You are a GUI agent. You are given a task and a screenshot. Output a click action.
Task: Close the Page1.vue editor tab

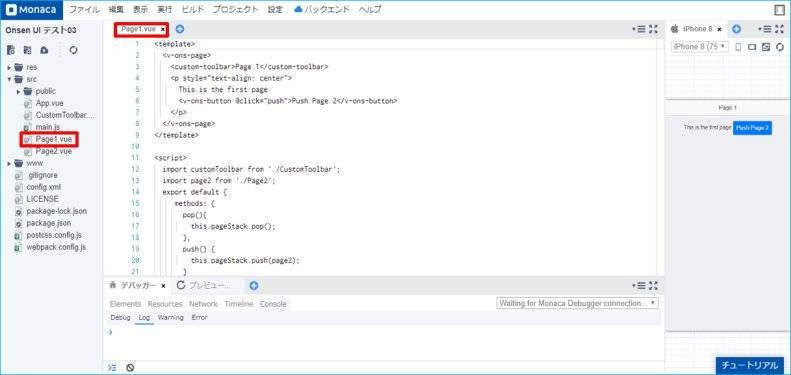click(x=162, y=30)
